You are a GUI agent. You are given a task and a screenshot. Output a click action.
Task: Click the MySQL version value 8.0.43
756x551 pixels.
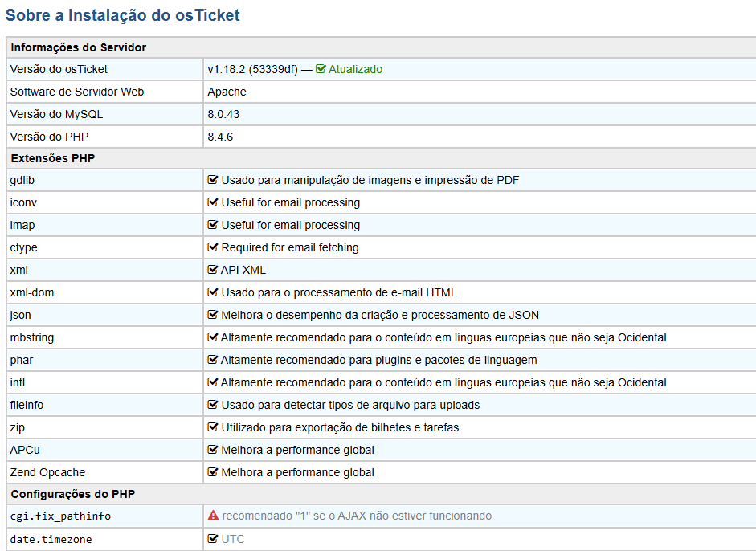pyautogui.click(x=223, y=114)
